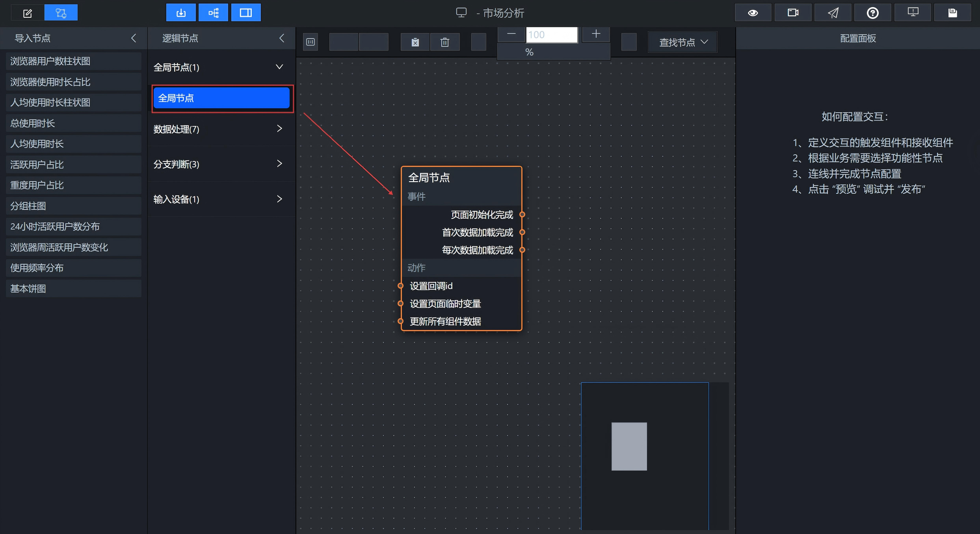Image resolution: width=980 pixels, height=534 pixels.
Task: Click the 设置回调id action label
Action: (x=431, y=286)
